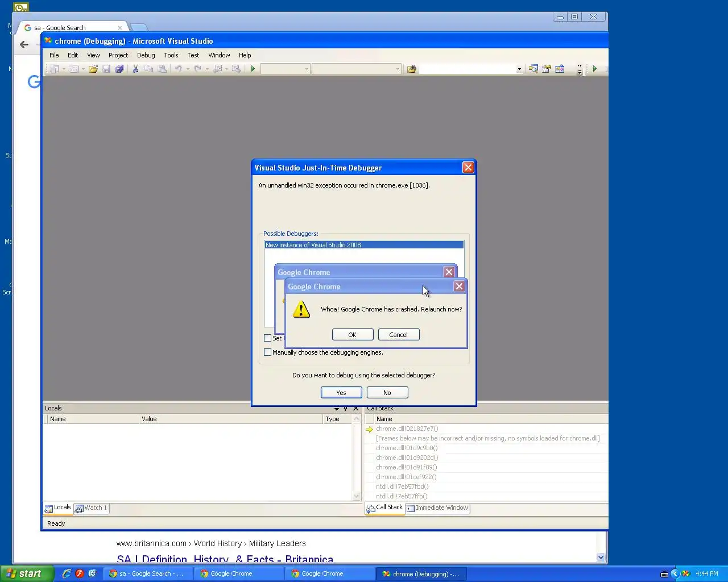
Task: Open the Navigate Backward dropdown arrow
Action: [x=226, y=69]
